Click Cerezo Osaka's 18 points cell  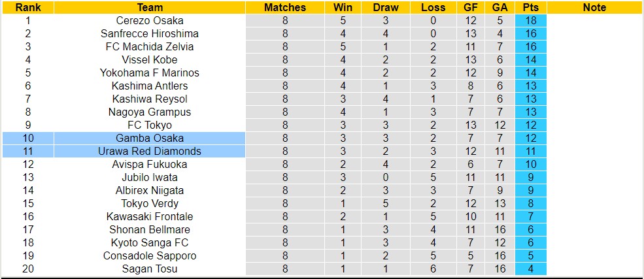pos(530,20)
